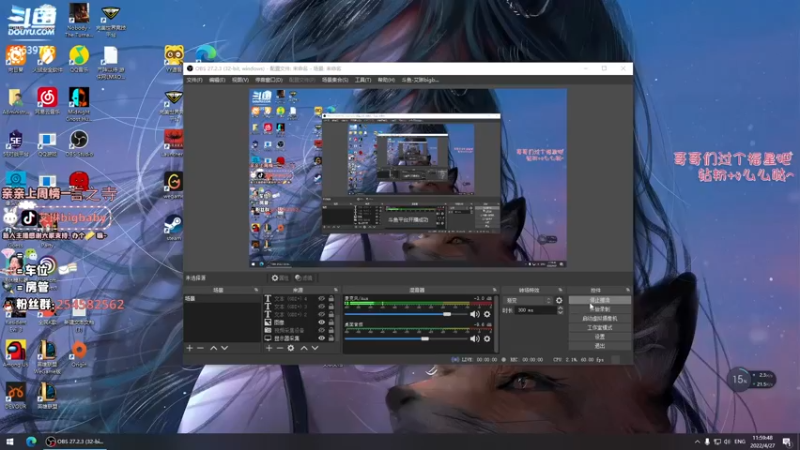Open Among Us desktop shortcut
This screenshot has width=800, height=450.
(15, 354)
